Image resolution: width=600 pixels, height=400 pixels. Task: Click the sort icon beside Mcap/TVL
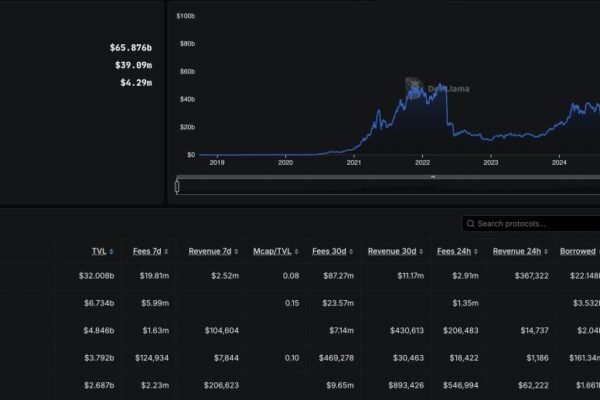(x=301, y=252)
